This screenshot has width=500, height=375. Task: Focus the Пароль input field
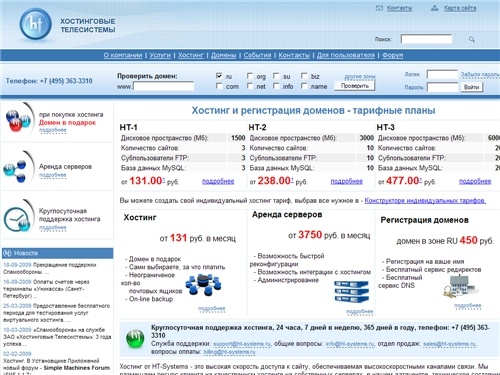tap(442, 87)
